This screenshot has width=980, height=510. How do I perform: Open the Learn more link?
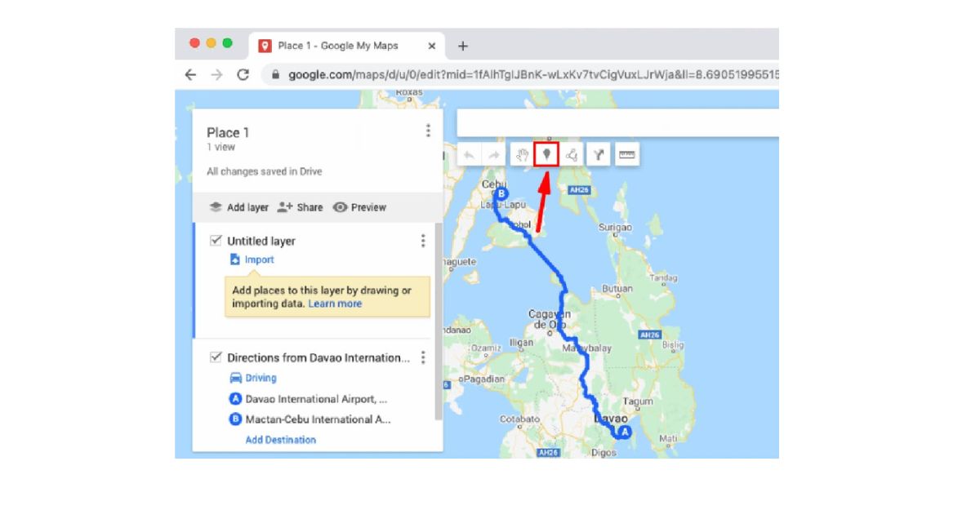pos(335,304)
